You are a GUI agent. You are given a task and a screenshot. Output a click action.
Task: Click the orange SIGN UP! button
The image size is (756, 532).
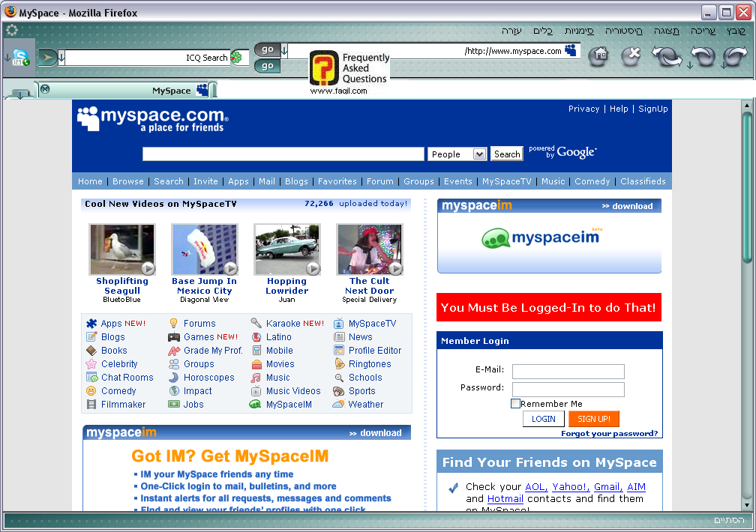[x=593, y=419]
